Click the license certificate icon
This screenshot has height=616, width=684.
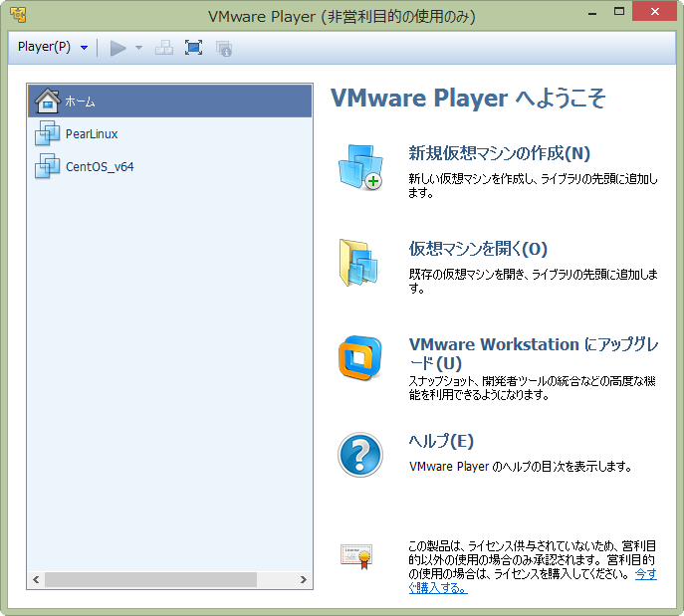[356, 556]
